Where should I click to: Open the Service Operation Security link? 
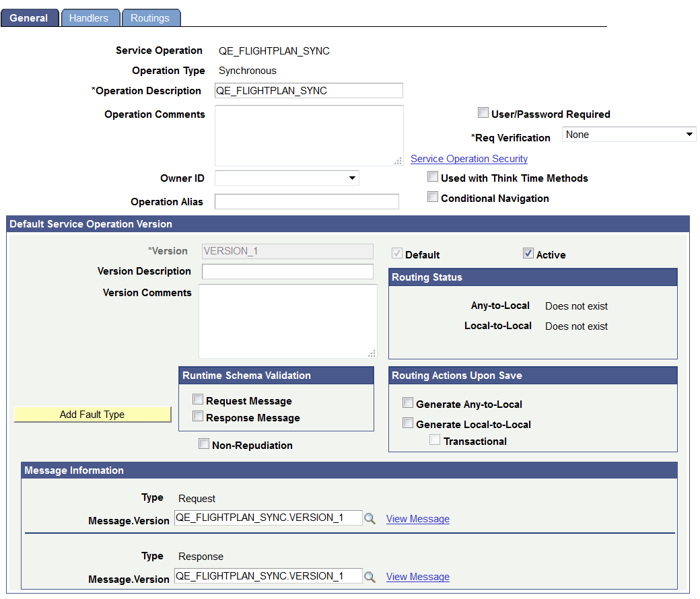click(x=469, y=158)
